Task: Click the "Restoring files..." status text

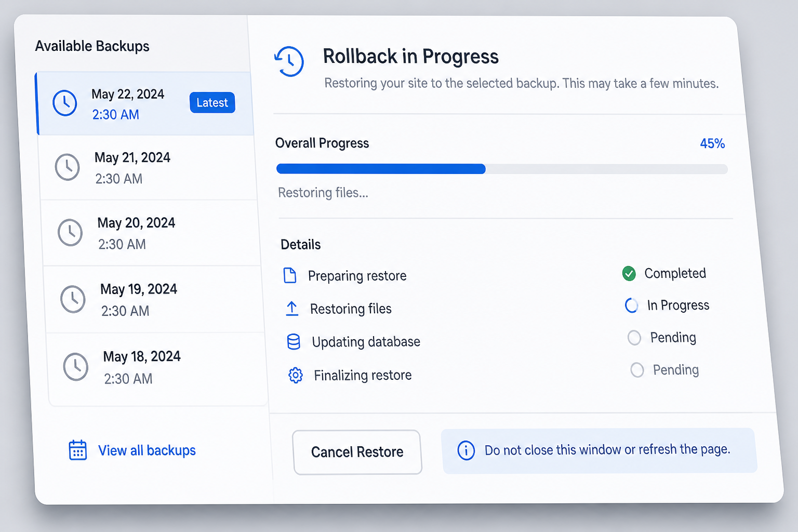Action: [x=323, y=193]
